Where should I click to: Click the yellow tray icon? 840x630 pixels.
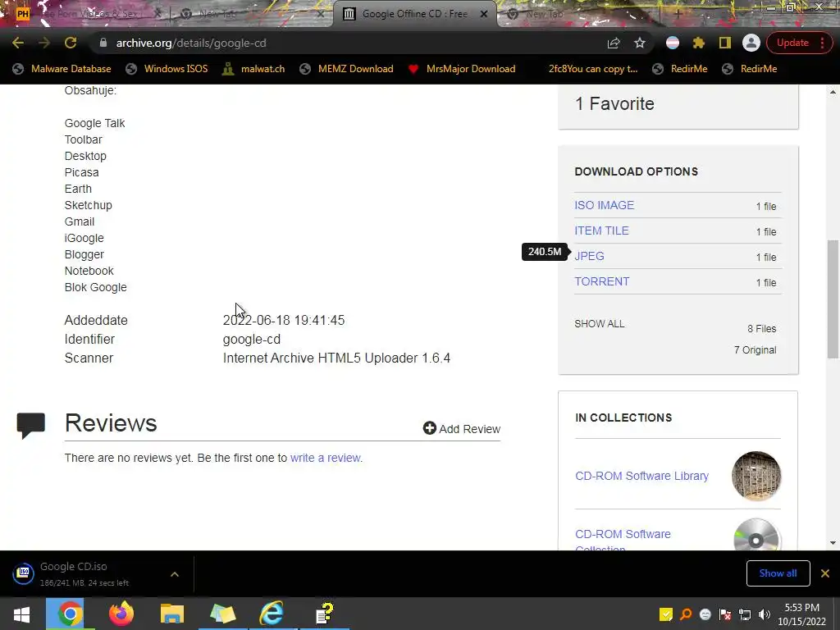(666, 614)
